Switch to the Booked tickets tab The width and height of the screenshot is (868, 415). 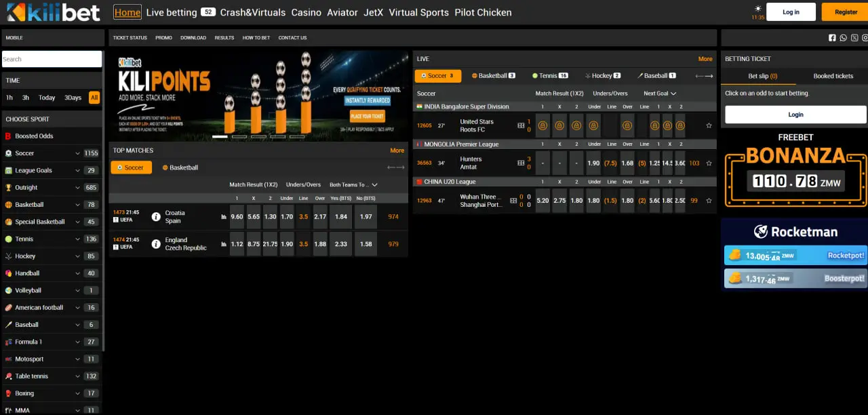(x=833, y=76)
